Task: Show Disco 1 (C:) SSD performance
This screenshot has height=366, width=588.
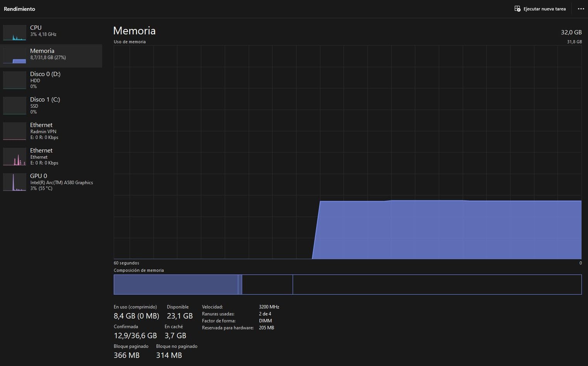Action: click(45, 105)
